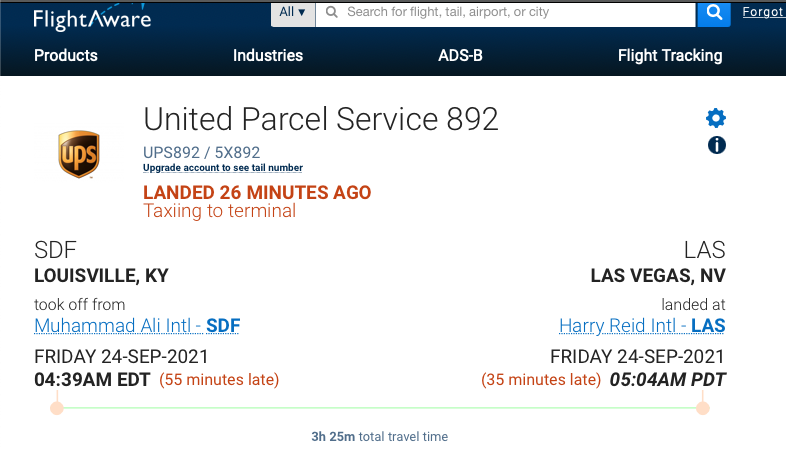Open the Flight Tracking menu

coord(670,56)
